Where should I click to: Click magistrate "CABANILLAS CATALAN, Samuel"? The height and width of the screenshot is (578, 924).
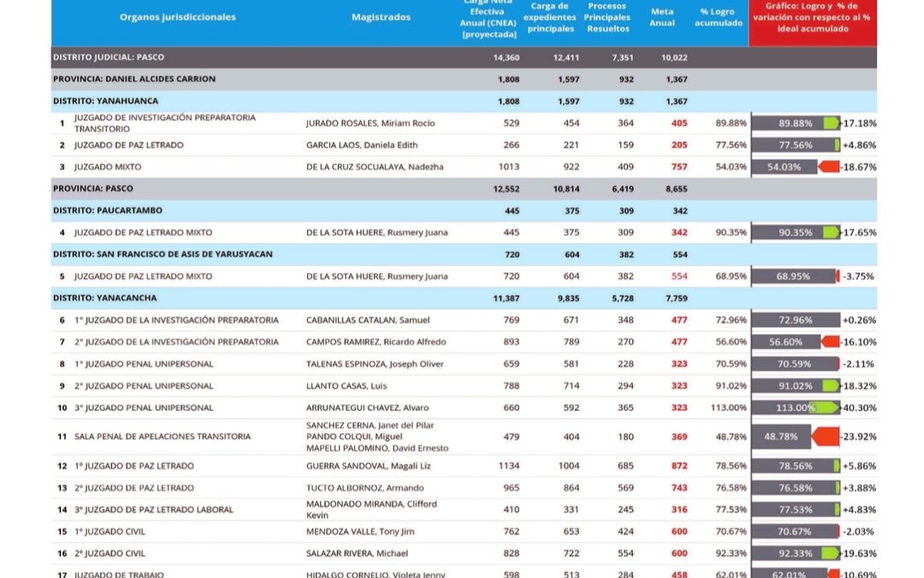coord(368,320)
